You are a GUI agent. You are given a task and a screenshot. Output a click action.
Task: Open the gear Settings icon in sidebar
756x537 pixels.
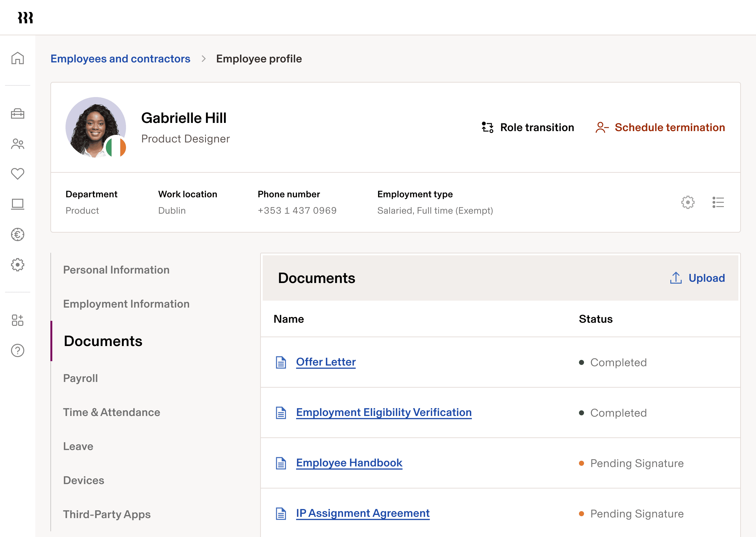pyautogui.click(x=18, y=264)
